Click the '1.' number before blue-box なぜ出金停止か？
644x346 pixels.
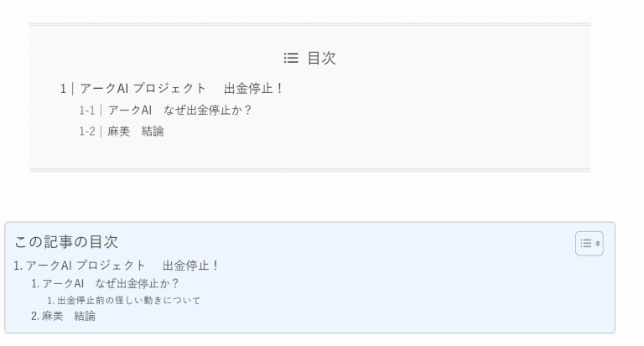coord(35,283)
